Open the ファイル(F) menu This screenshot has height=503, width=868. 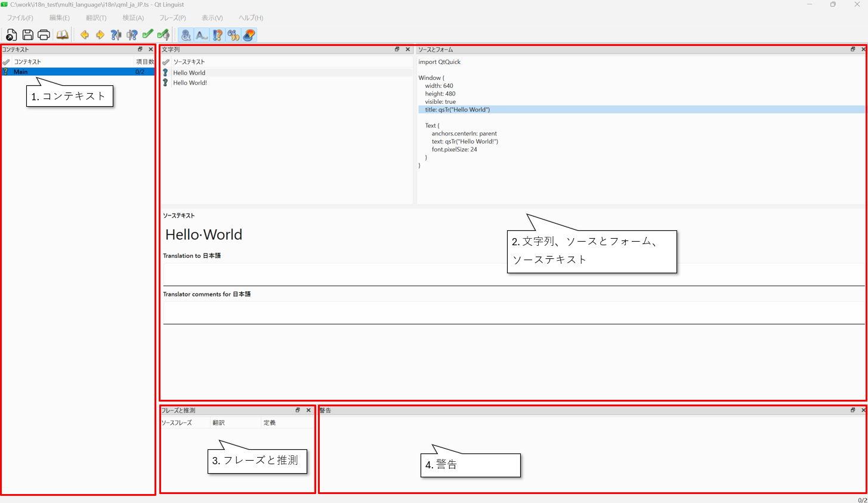20,18
